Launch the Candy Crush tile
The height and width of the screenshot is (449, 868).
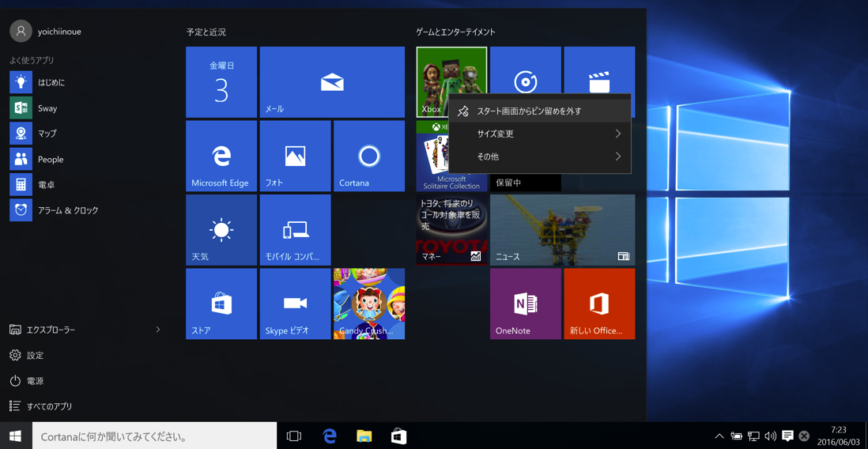[369, 304]
